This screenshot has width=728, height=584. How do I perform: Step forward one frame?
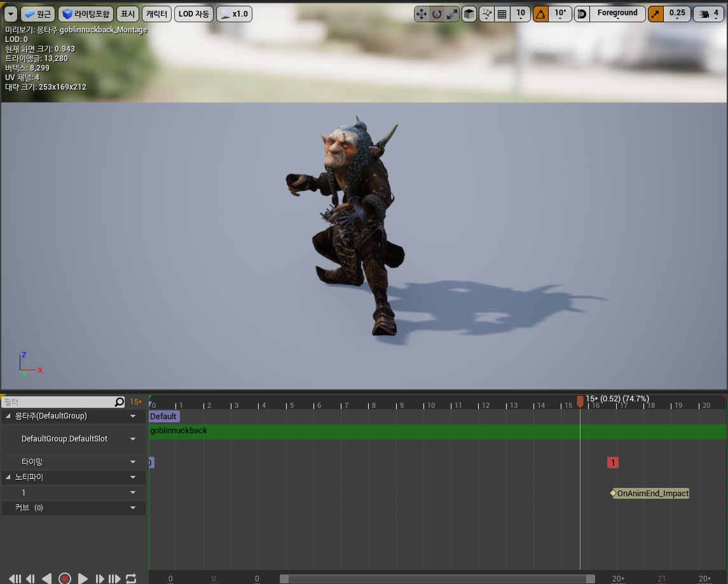99,578
